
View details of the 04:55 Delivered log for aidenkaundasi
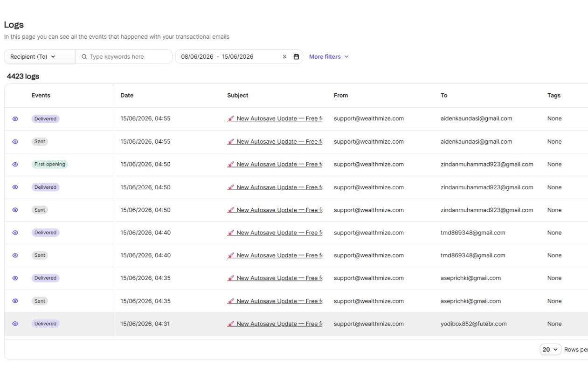pyautogui.click(x=15, y=119)
